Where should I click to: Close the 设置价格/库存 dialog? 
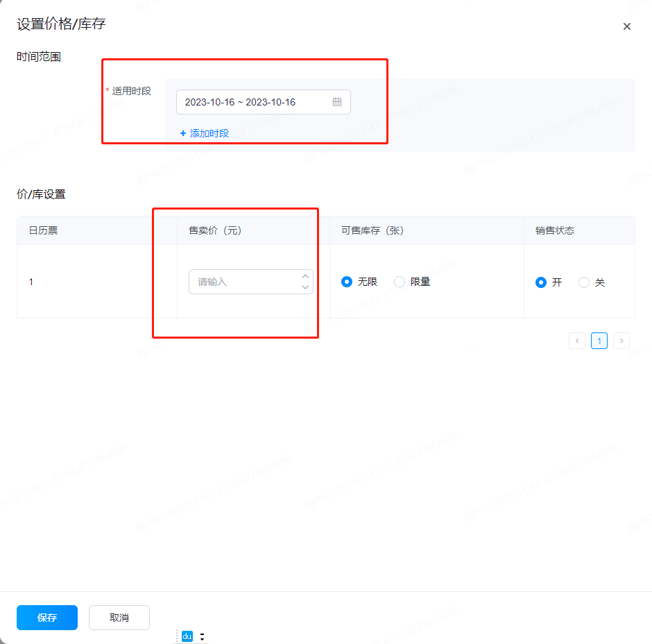(626, 26)
